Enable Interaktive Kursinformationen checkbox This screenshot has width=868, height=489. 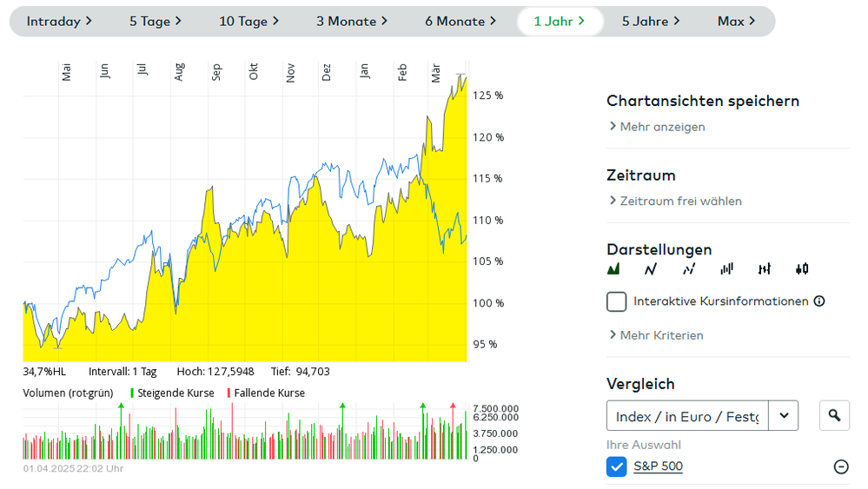click(x=617, y=301)
